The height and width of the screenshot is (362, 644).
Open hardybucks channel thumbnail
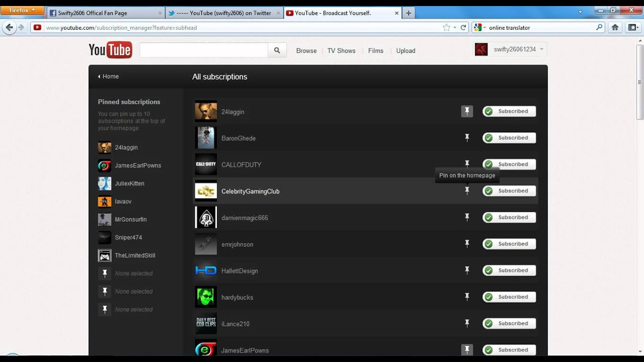pyautogui.click(x=206, y=297)
